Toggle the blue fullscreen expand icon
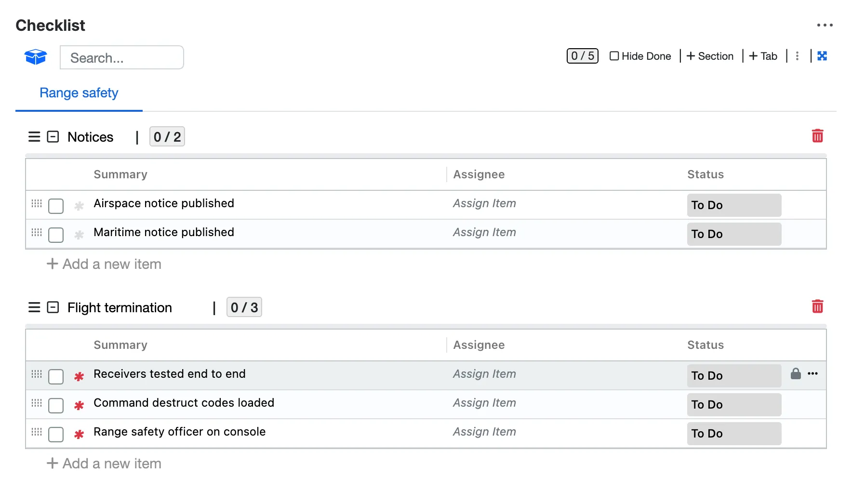Image resolution: width=852 pixels, height=504 pixels. 822,56
